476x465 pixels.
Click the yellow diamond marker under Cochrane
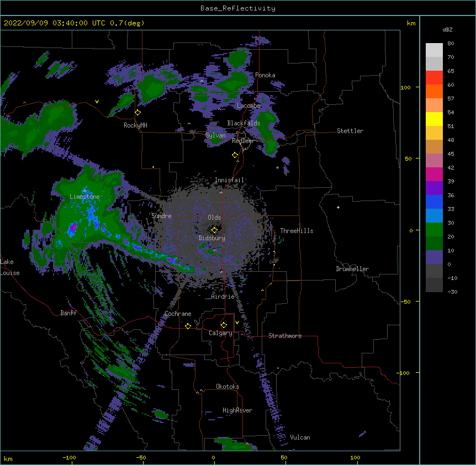click(188, 326)
